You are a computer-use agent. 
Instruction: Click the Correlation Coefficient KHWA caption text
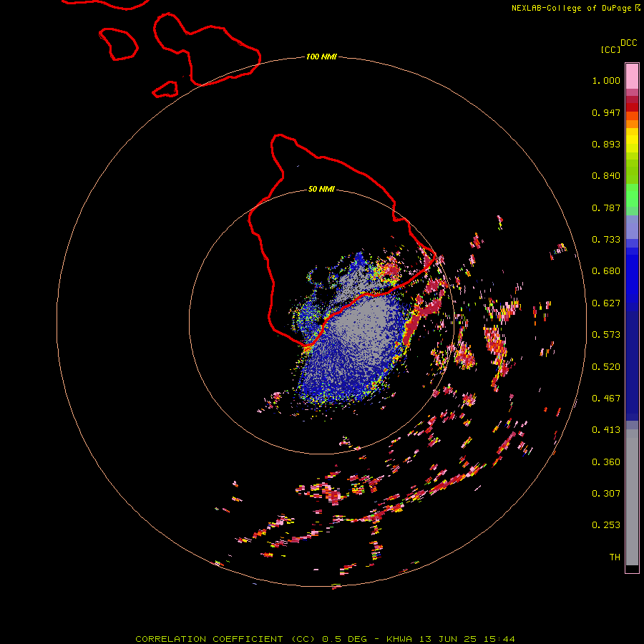point(325,639)
